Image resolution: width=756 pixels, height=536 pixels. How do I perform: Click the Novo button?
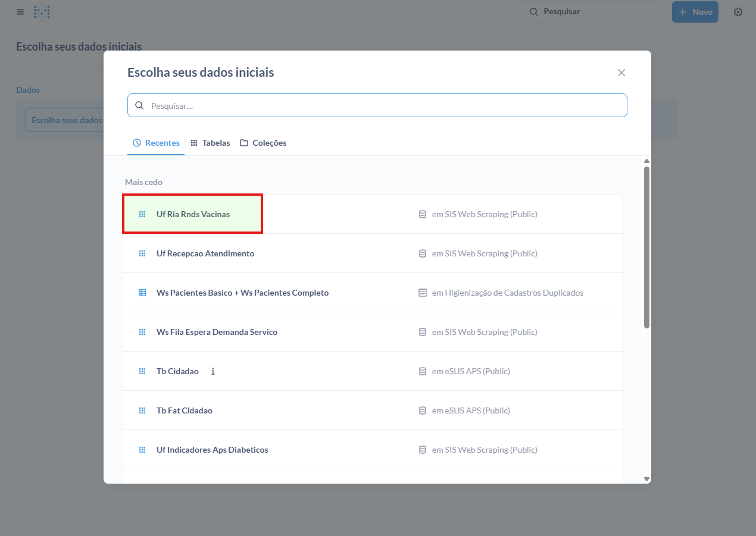click(x=695, y=12)
